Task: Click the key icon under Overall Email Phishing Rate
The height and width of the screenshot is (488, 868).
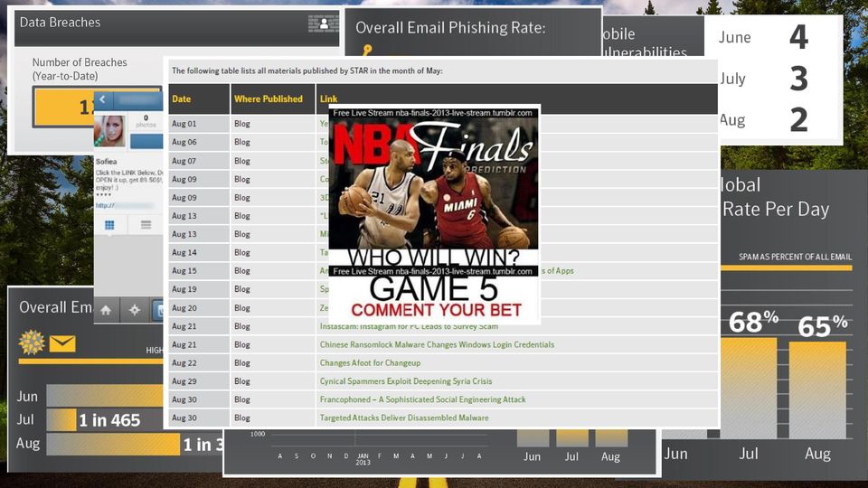Action: (x=366, y=51)
